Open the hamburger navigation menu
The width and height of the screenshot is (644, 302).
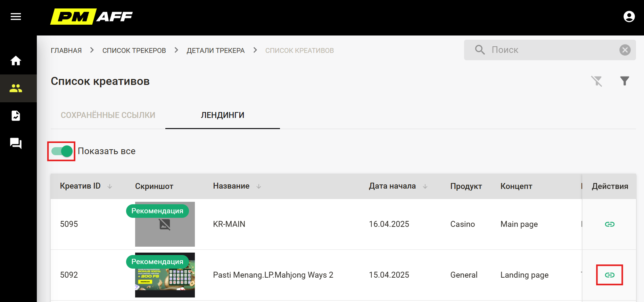16,17
